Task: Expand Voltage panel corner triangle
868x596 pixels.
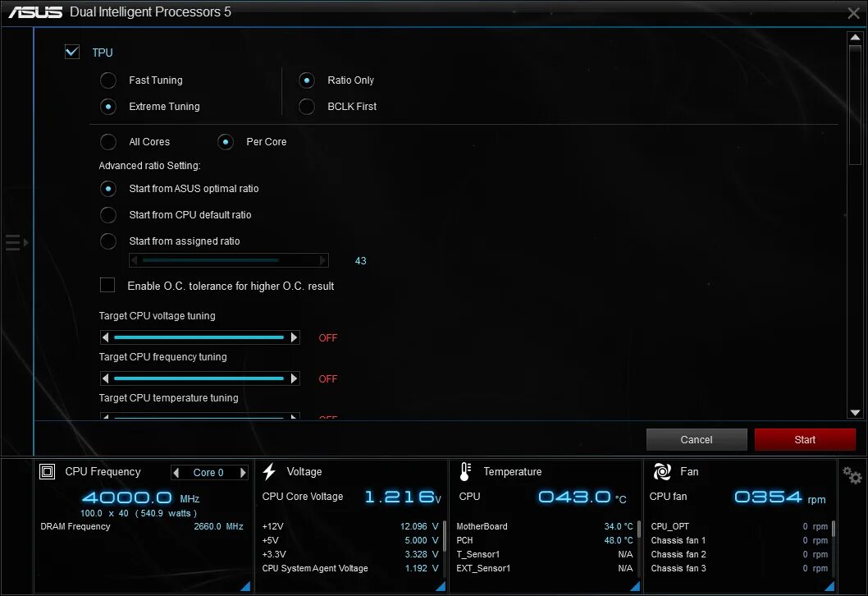Action: click(x=441, y=586)
